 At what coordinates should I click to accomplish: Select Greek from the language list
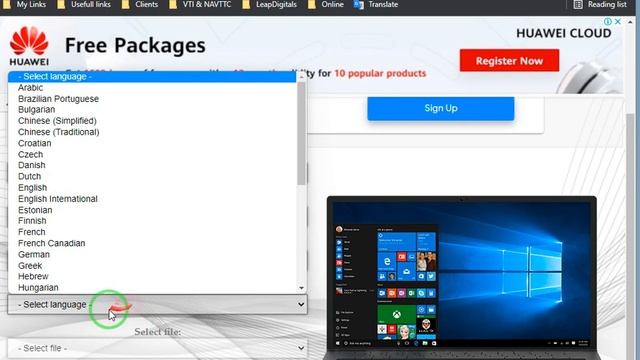tap(152, 265)
